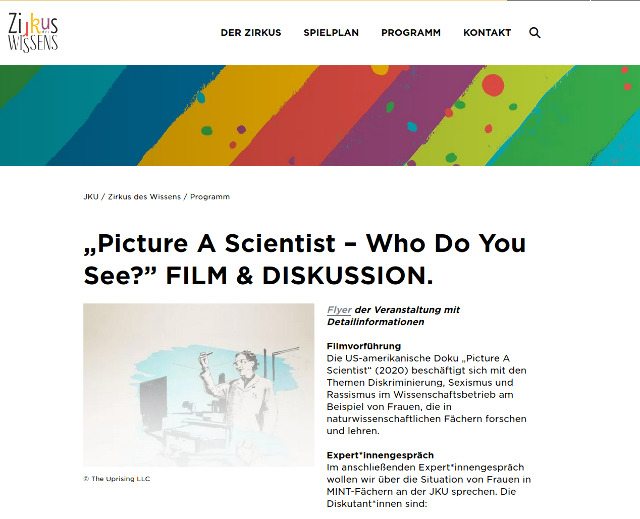The width and height of the screenshot is (640, 519).
Task: Click the JKU breadcrumb link
Action: 90,197
